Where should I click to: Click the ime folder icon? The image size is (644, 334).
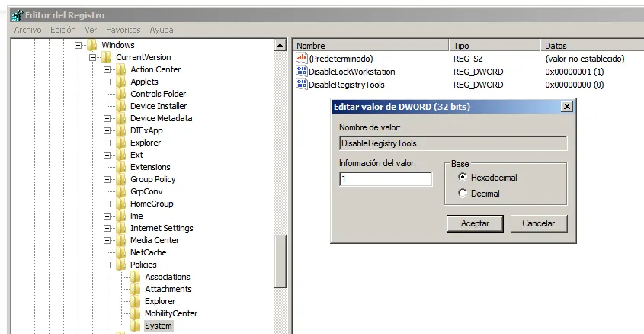[120, 216]
